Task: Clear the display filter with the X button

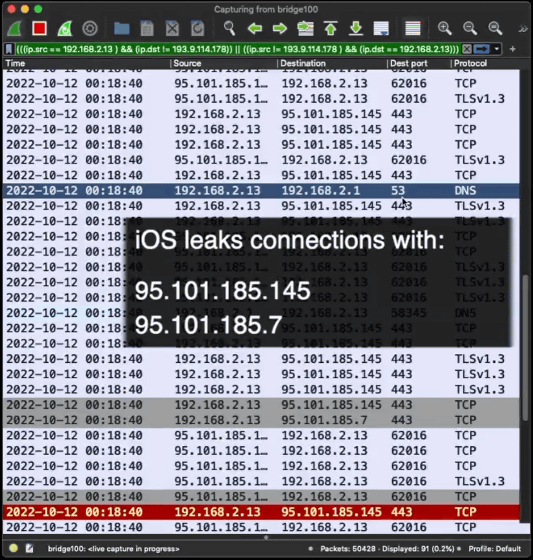Action: click(x=467, y=49)
